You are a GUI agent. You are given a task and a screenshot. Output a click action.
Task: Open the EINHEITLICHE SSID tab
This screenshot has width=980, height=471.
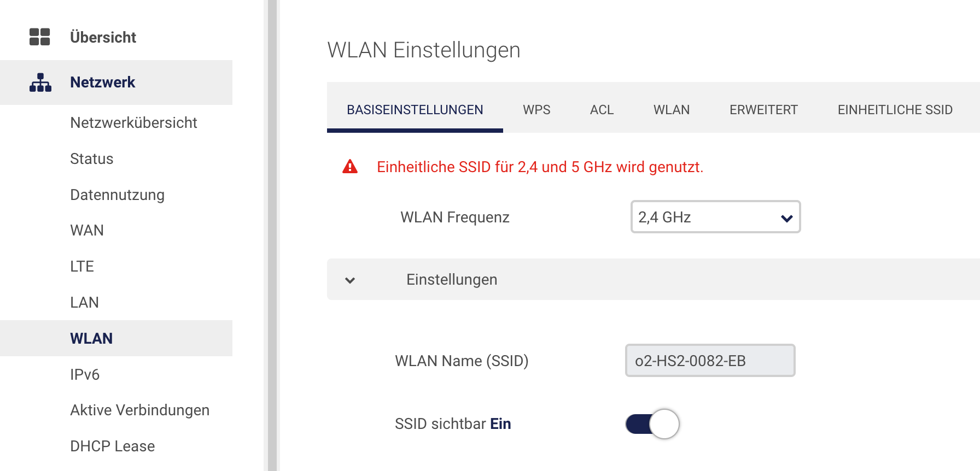coord(895,110)
